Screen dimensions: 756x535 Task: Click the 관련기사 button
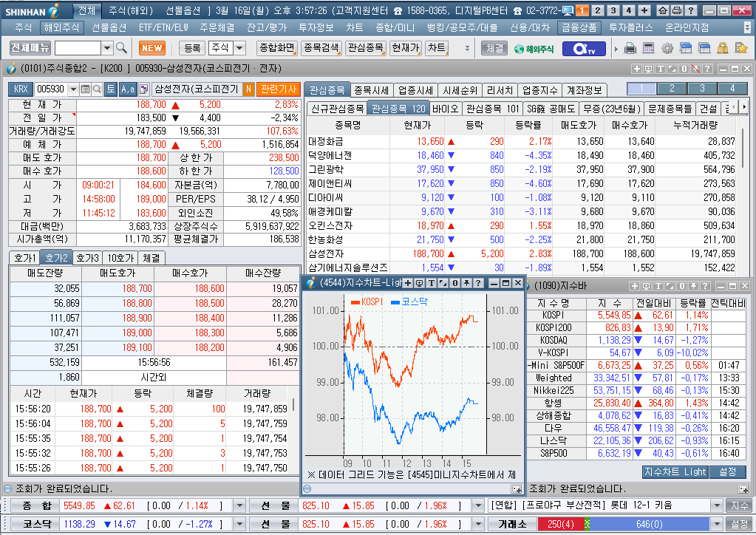pos(278,89)
